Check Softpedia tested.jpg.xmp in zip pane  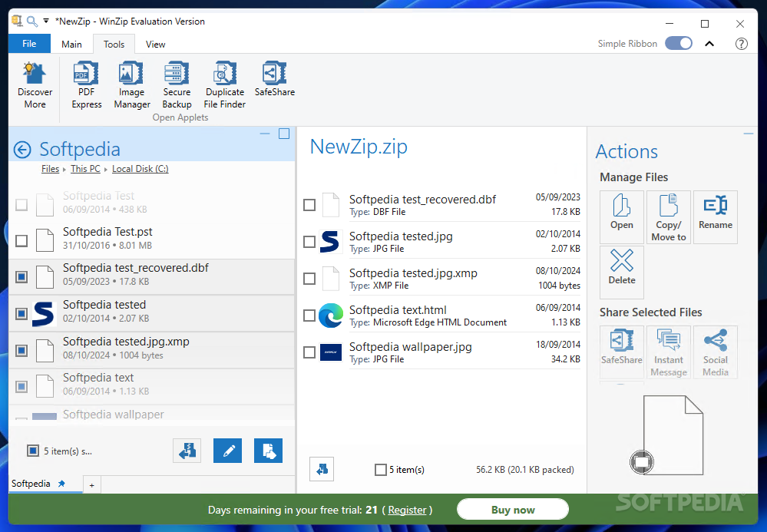point(309,279)
